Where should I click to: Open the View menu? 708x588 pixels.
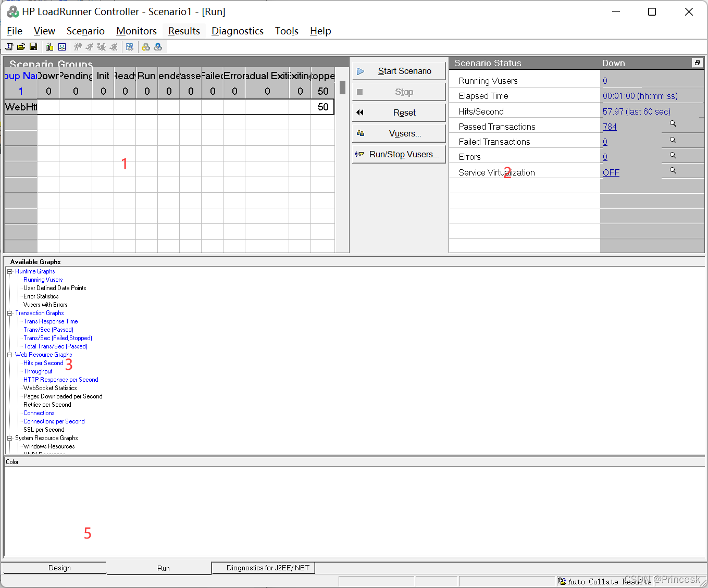[44, 31]
